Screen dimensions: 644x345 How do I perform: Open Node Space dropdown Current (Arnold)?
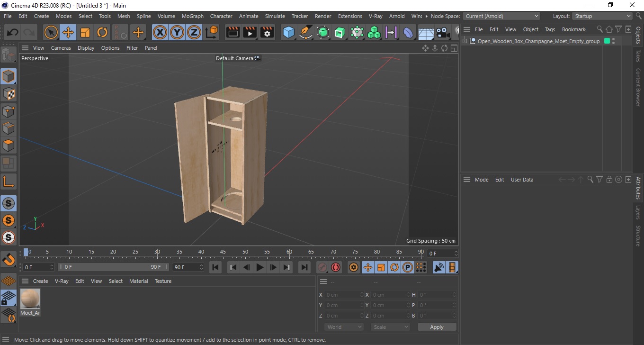click(x=501, y=16)
